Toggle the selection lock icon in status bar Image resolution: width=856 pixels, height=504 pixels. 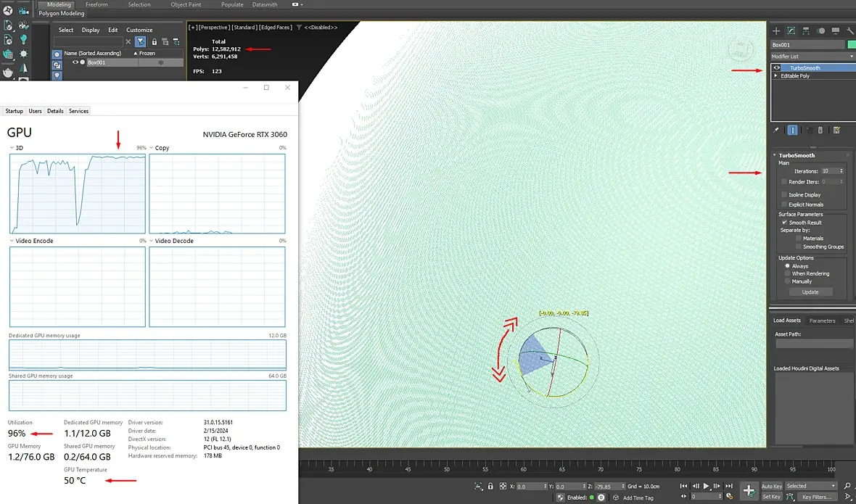coord(490,487)
